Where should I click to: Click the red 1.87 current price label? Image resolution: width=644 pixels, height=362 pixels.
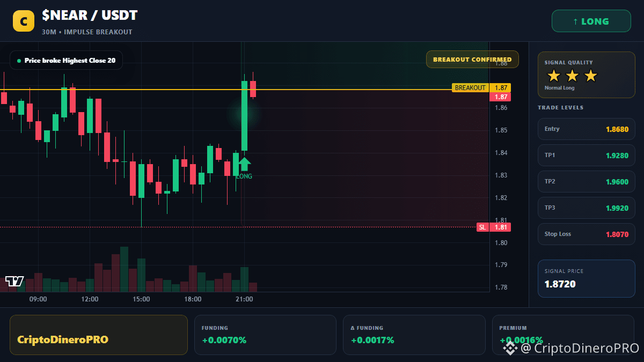(500, 97)
